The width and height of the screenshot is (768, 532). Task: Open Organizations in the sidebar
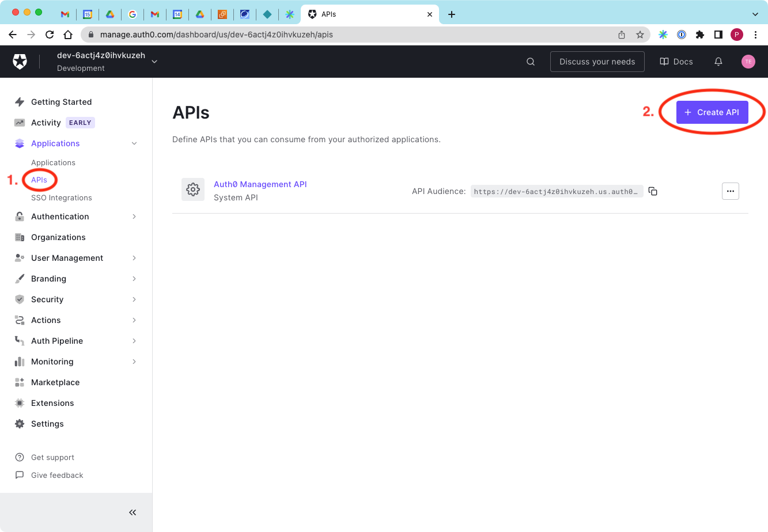(58, 237)
